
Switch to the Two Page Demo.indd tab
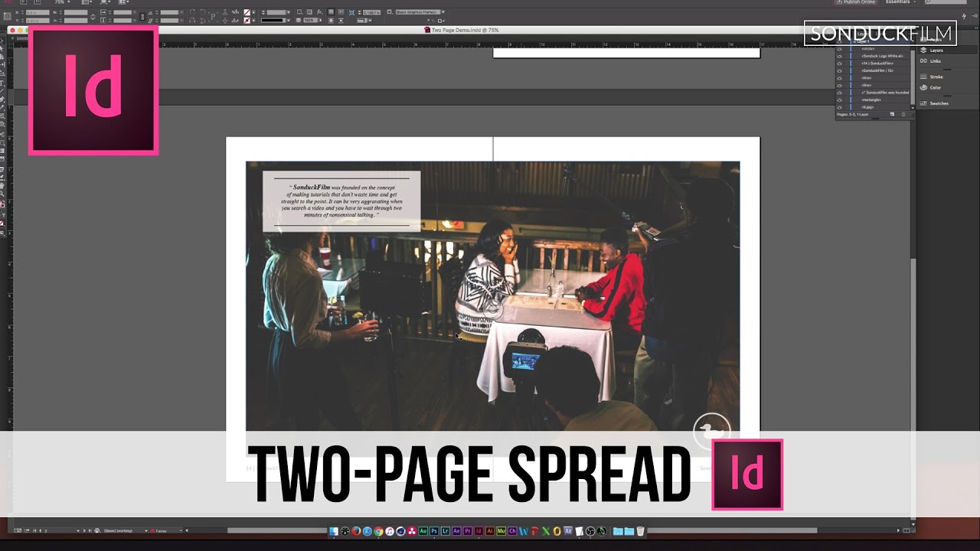[465, 30]
